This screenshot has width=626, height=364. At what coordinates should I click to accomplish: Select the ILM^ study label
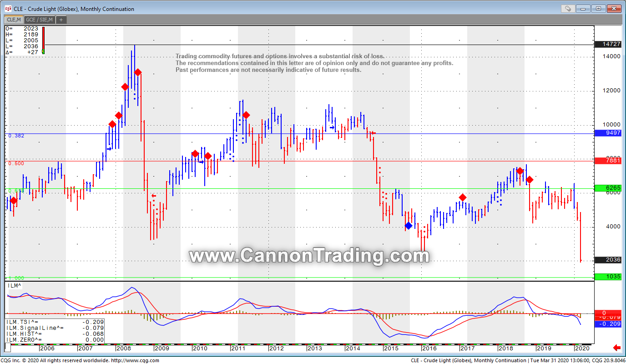(x=15, y=286)
